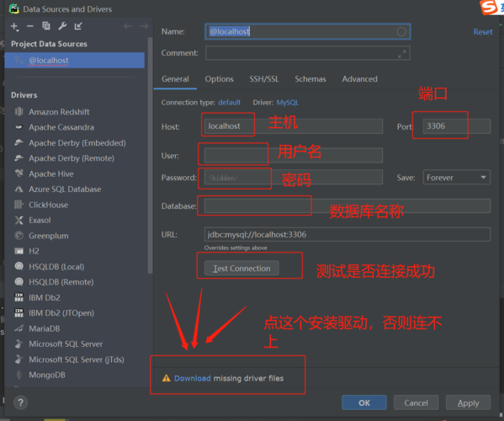
Task: Click the OK button
Action: (x=364, y=403)
